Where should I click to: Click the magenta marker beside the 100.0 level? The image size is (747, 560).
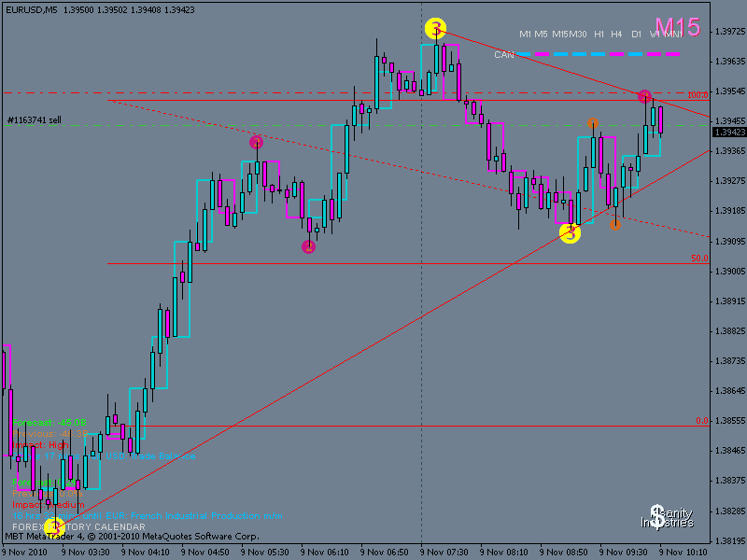(x=644, y=97)
